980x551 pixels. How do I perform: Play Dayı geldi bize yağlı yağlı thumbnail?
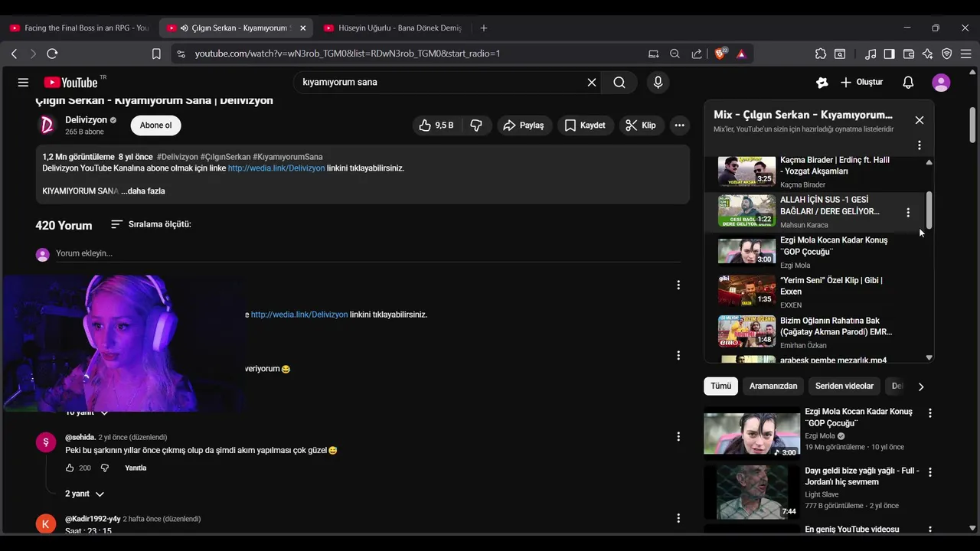[752, 492]
